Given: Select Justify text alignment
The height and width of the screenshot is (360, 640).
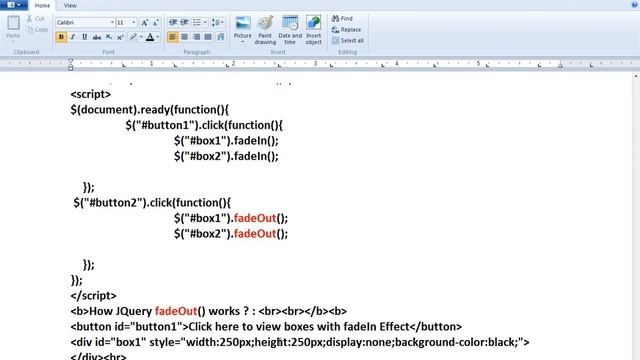Looking at the screenshot, I should pos(208,37).
